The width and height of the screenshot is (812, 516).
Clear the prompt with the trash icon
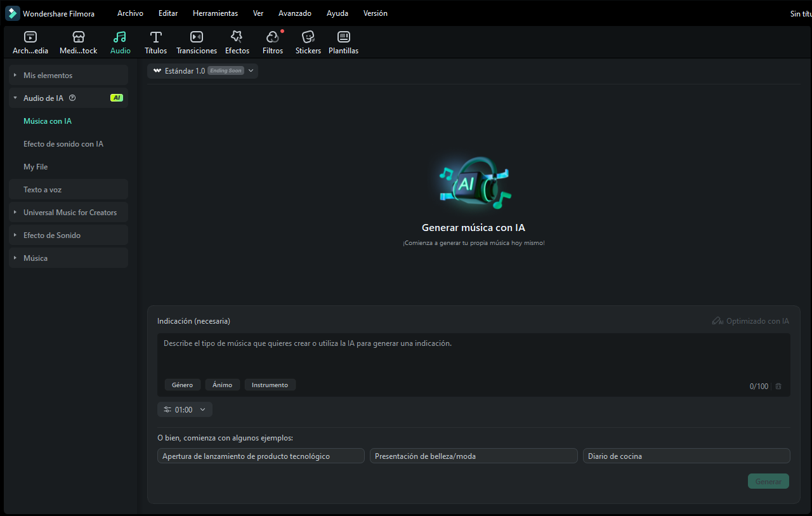tap(778, 386)
